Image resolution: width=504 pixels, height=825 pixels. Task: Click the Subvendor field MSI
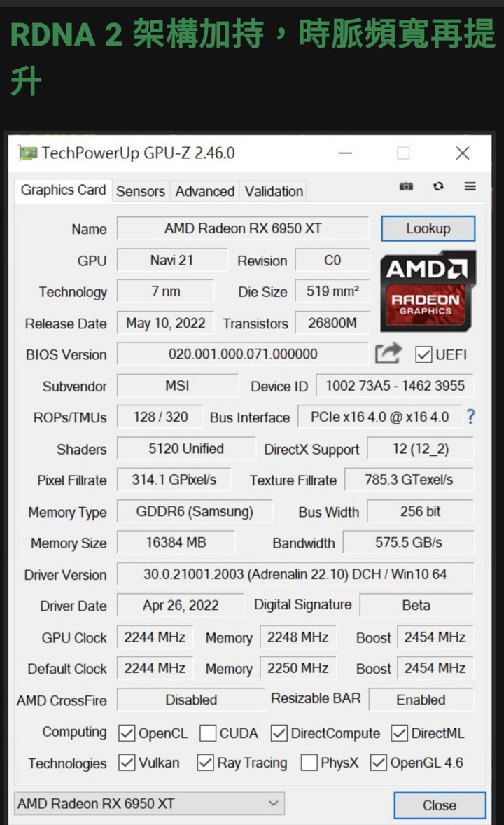tap(177, 386)
